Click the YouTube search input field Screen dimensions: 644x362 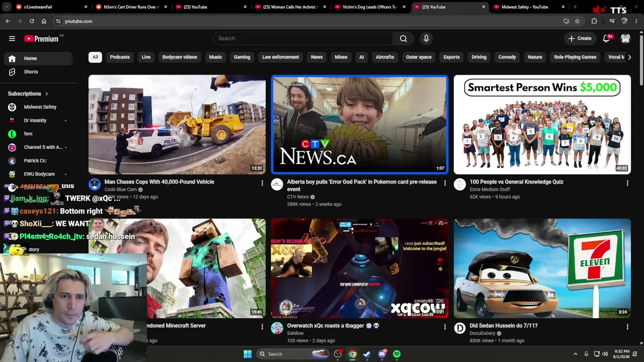303,38
